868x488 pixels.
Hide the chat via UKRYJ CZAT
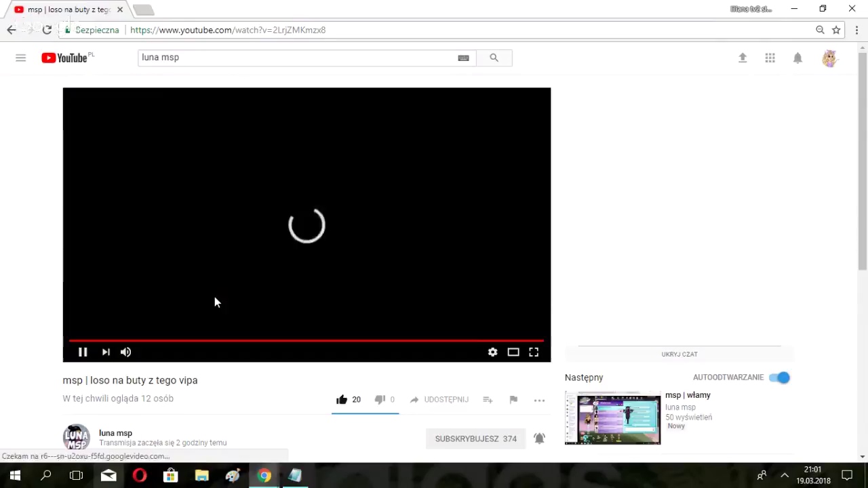click(679, 354)
